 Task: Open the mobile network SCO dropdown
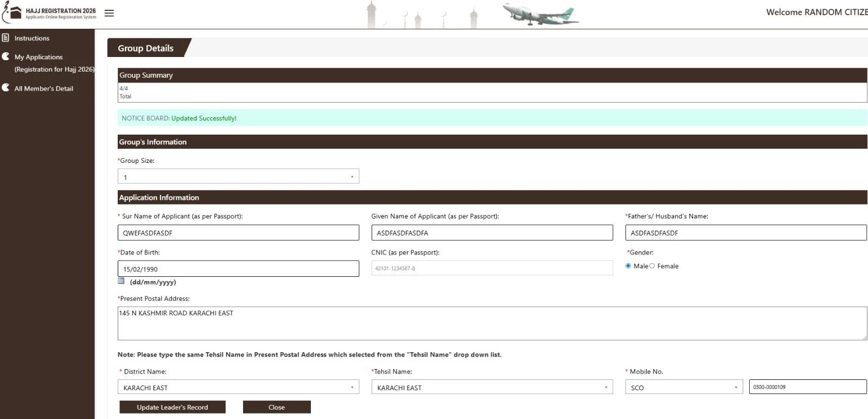[684, 387]
